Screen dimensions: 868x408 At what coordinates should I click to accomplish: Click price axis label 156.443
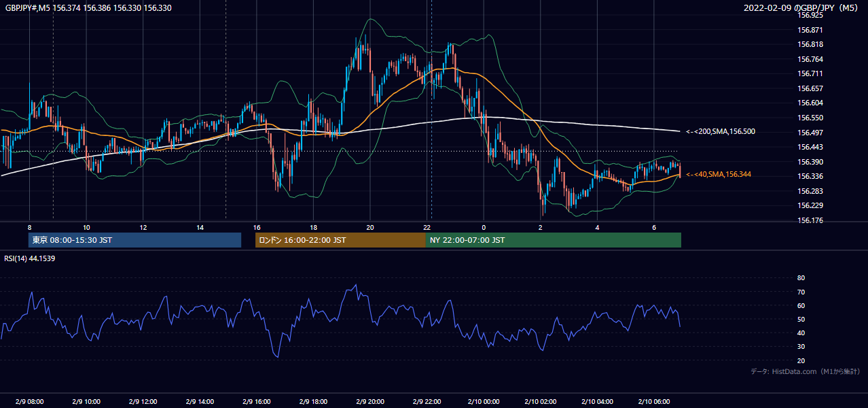coord(810,147)
